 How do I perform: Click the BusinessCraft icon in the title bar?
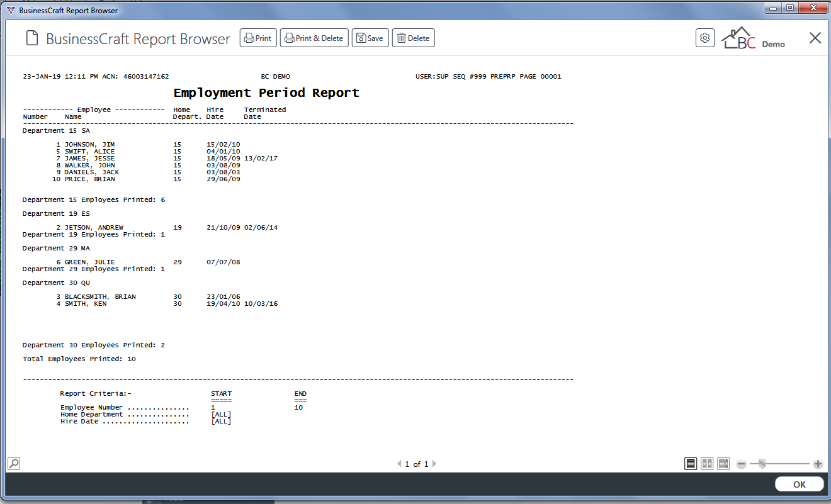pyautogui.click(x=10, y=10)
